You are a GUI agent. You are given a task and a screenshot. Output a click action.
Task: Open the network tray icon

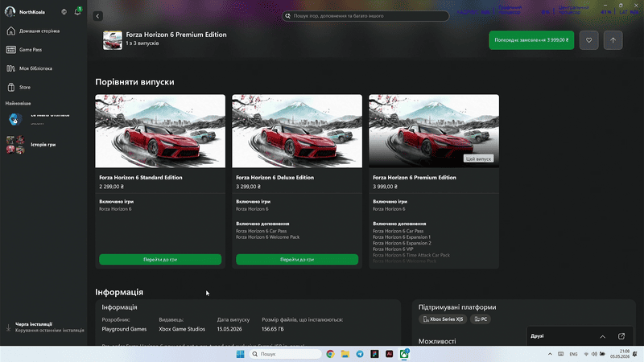[586, 354]
